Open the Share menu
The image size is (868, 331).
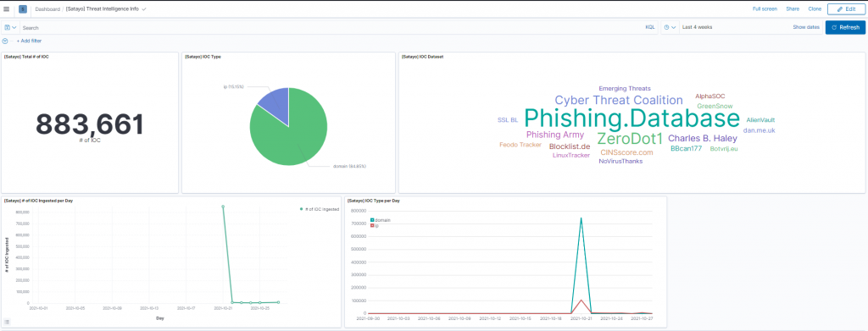[x=793, y=9]
